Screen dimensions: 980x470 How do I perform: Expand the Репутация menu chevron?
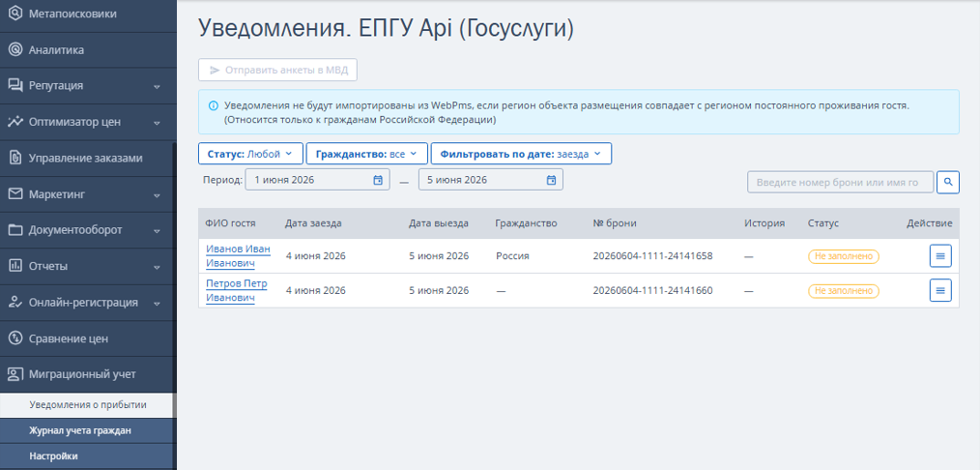pos(157,86)
